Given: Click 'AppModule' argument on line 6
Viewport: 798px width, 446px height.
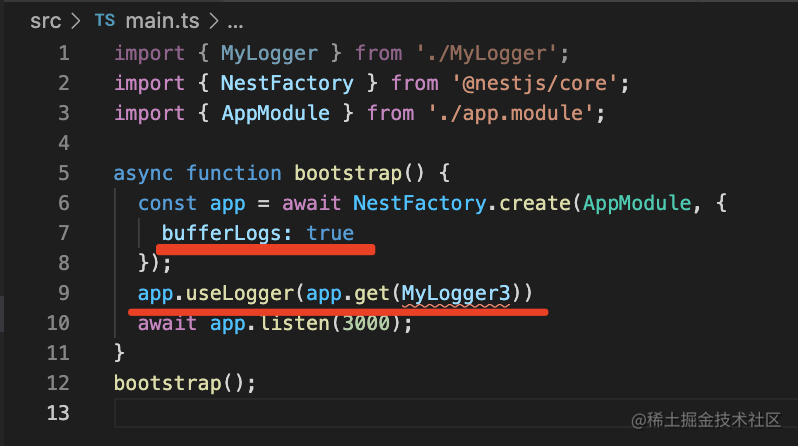Looking at the screenshot, I should (637, 203).
